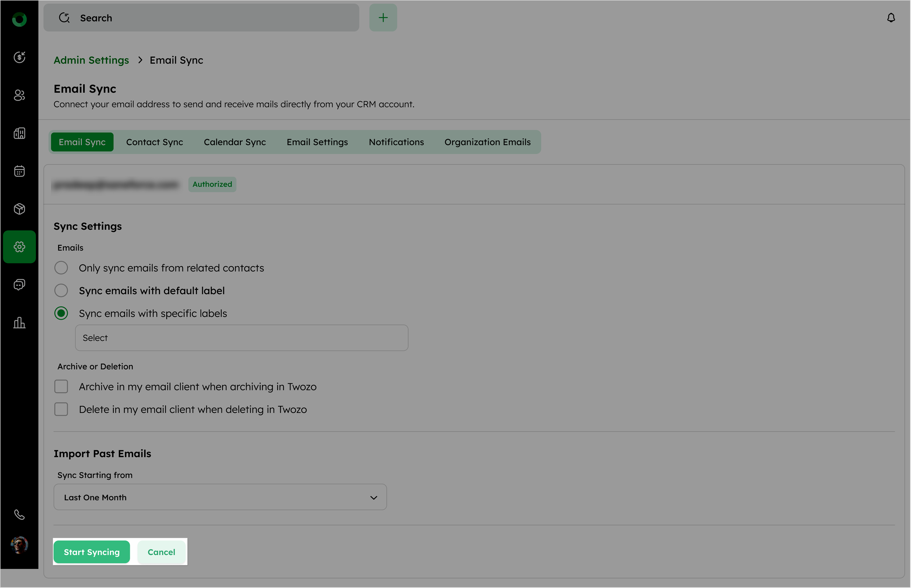Open the Conversations chat icon in sidebar
911x588 pixels.
(19, 285)
